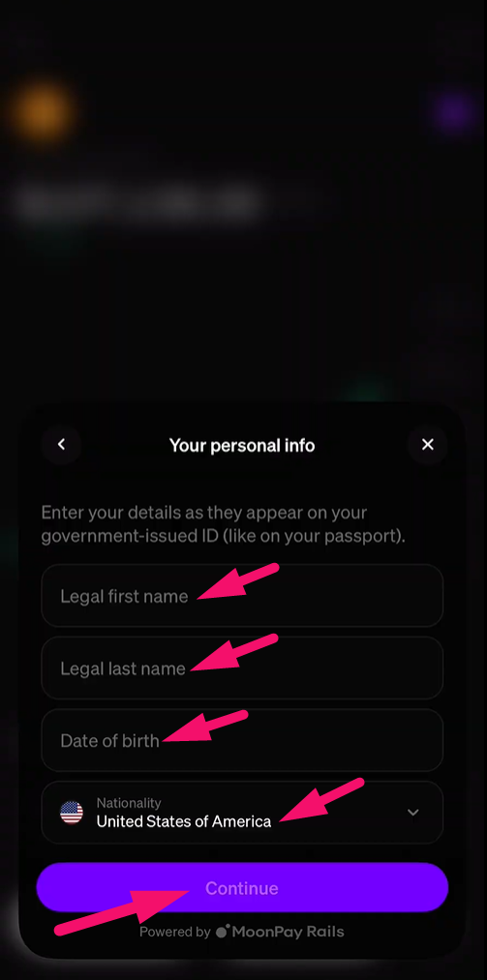Focus the Legal first name field
This screenshot has height=980, width=487.
243,596
